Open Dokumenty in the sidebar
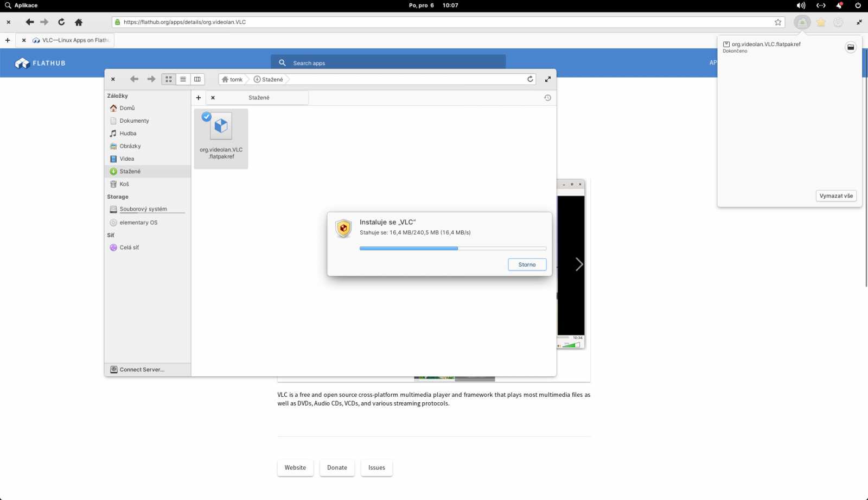Image resolution: width=868 pixels, height=500 pixels. [148, 121]
